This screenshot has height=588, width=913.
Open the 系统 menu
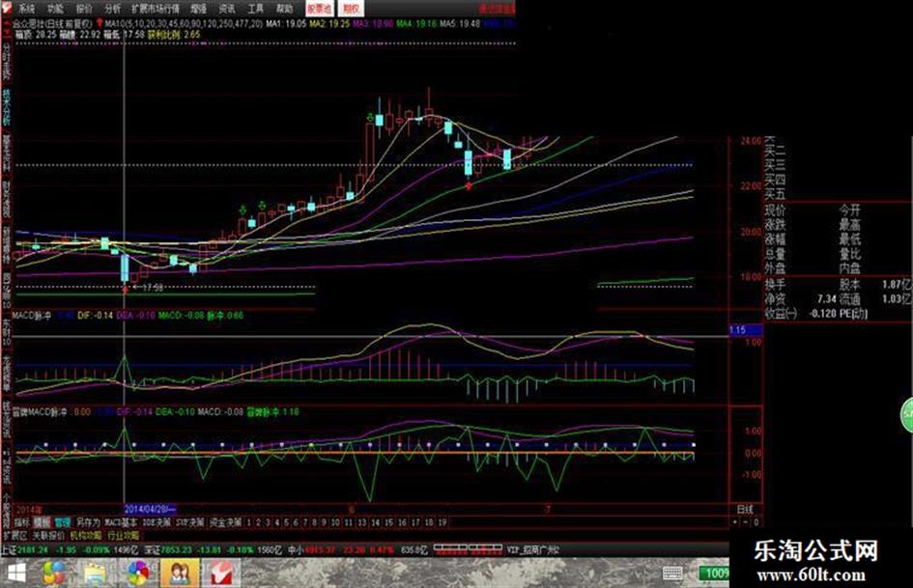[26, 9]
